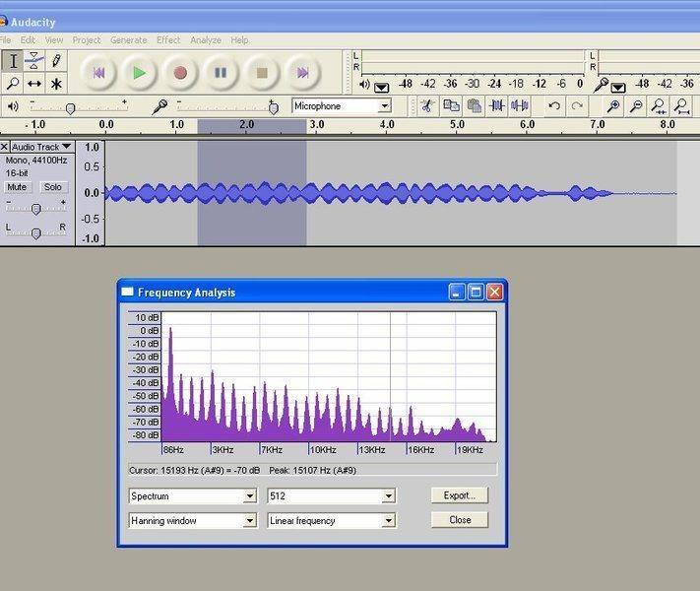
Task: Fit selection in window
Action: (x=659, y=105)
